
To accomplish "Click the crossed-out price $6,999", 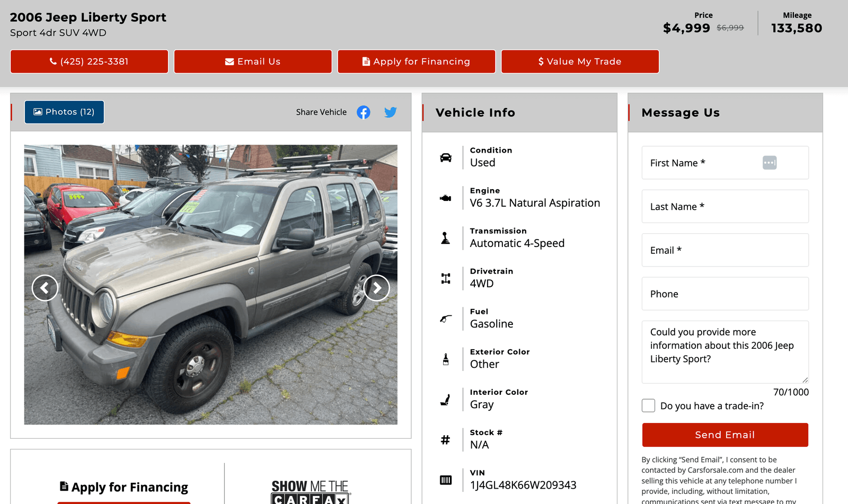I will point(730,28).
